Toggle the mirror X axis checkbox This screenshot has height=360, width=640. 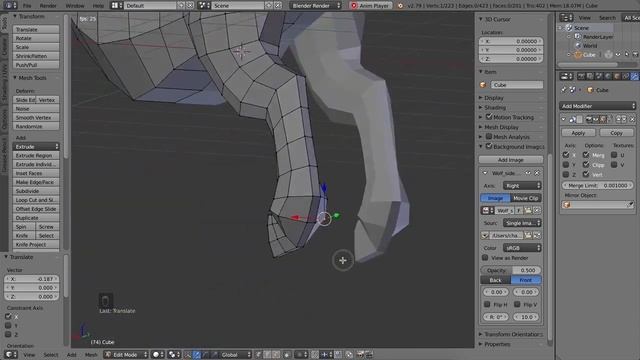566,155
